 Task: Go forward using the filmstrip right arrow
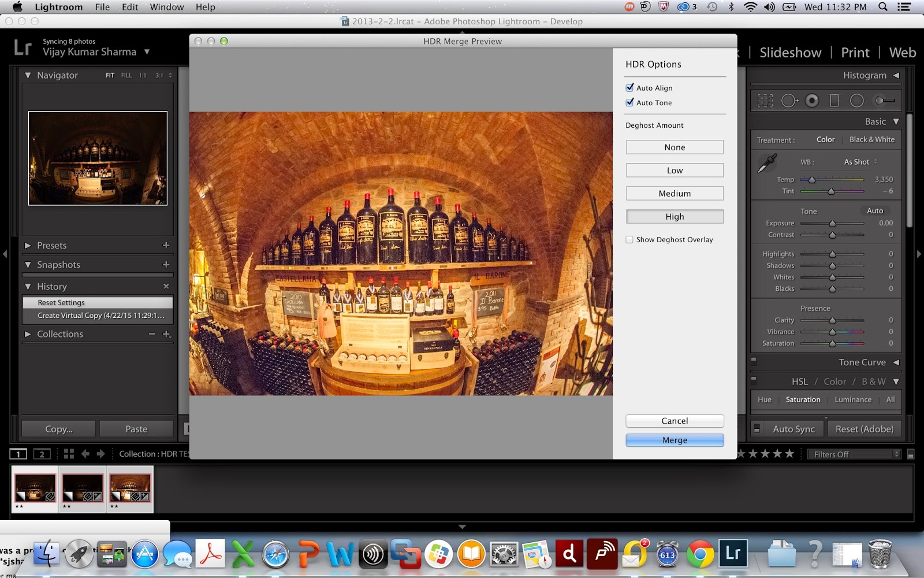point(100,454)
